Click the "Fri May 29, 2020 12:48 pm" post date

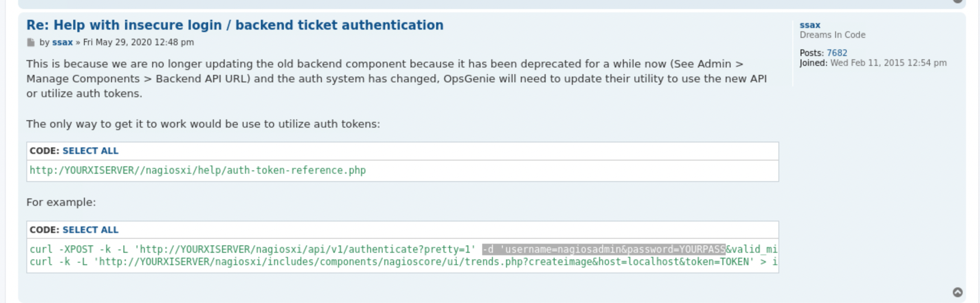pos(138,42)
